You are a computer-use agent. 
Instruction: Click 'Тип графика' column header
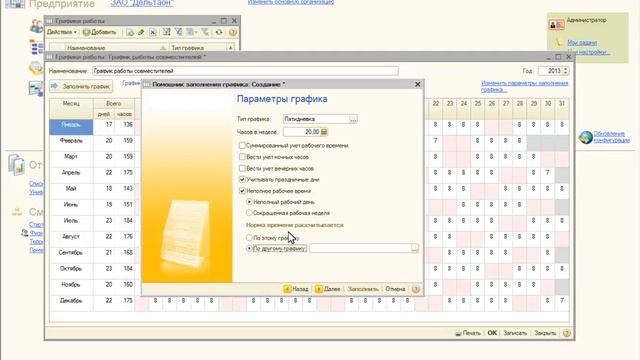[x=198, y=48]
